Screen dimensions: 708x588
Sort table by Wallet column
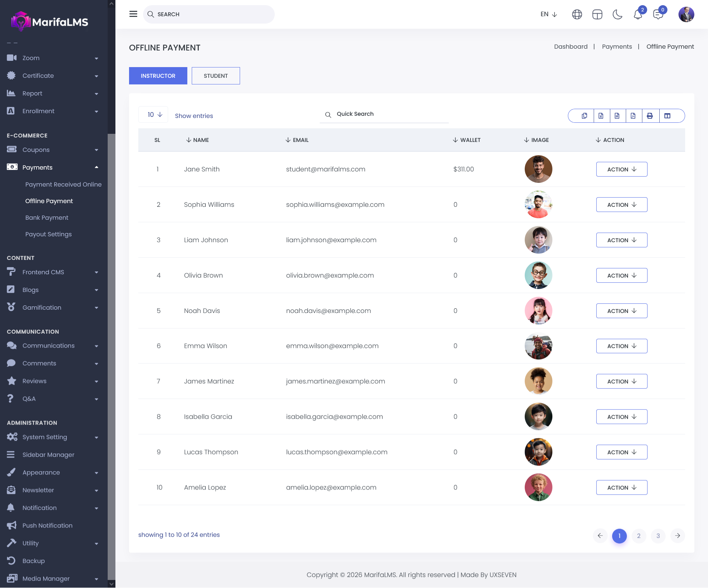(x=466, y=140)
